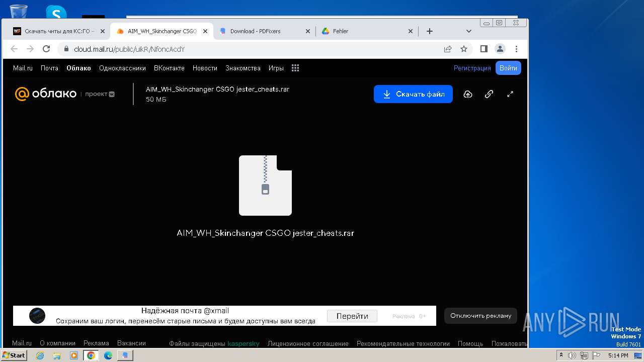This screenshot has height=362, width=644.
Task: Bookmark this page with star icon
Action: (464, 49)
